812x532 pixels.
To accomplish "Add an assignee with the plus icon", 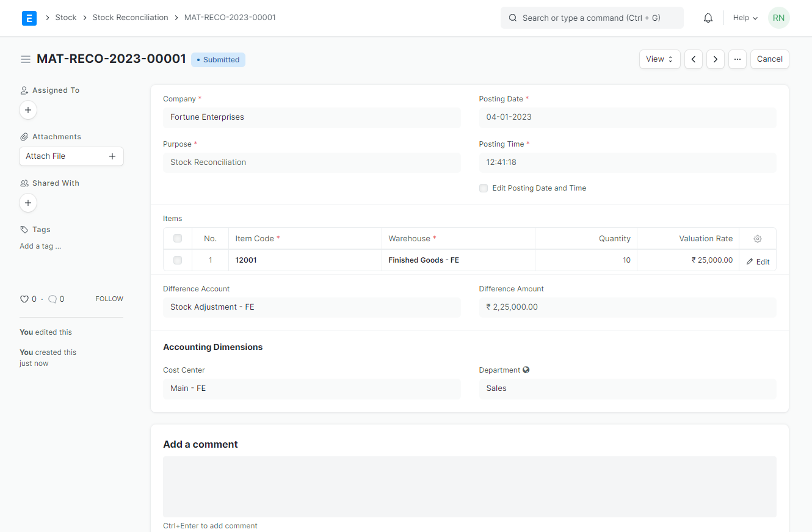I will [x=28, y=110].
